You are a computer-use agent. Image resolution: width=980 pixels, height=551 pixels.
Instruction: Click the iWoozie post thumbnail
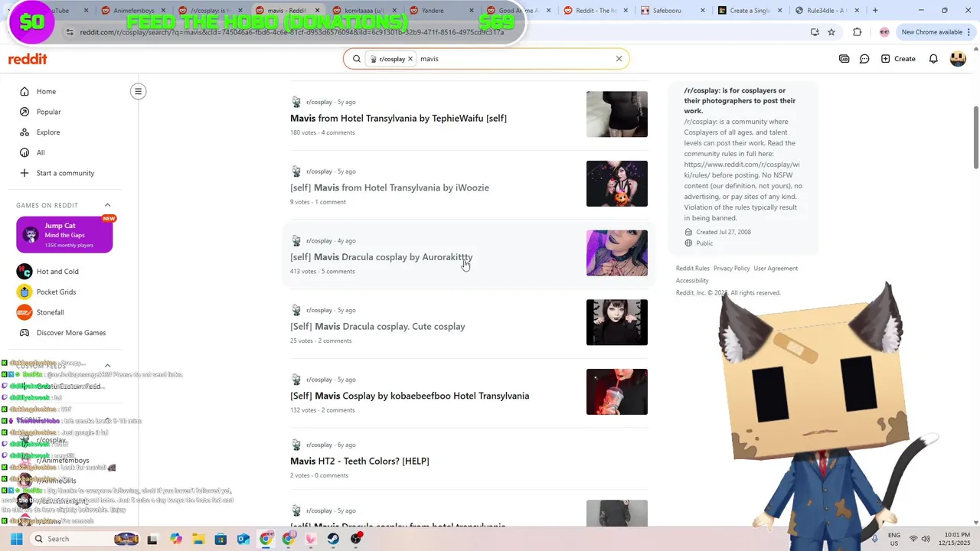coord(616,184)
